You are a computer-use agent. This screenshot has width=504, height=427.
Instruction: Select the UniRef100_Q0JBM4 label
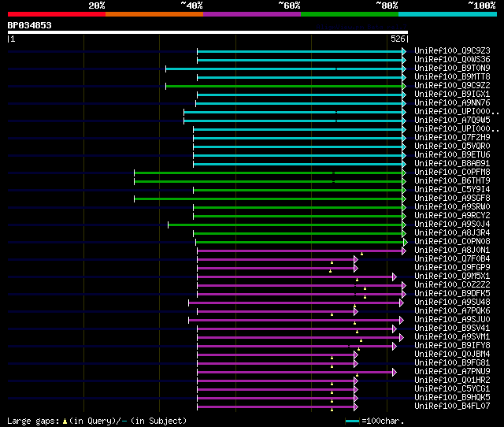tap(452, 355)
